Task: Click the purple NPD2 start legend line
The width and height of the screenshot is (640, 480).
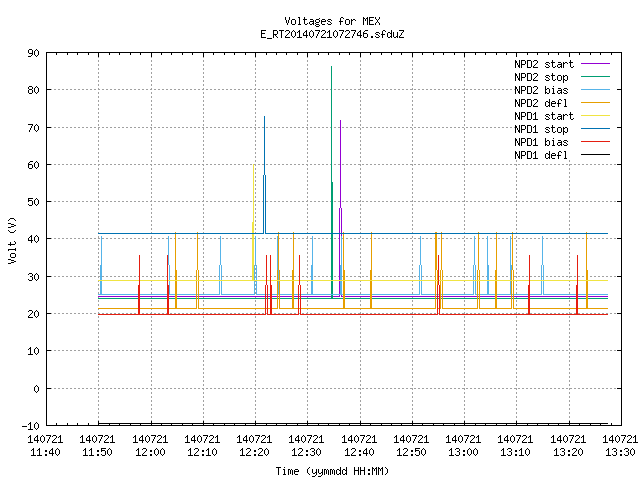Action: (x=595, y=64)
